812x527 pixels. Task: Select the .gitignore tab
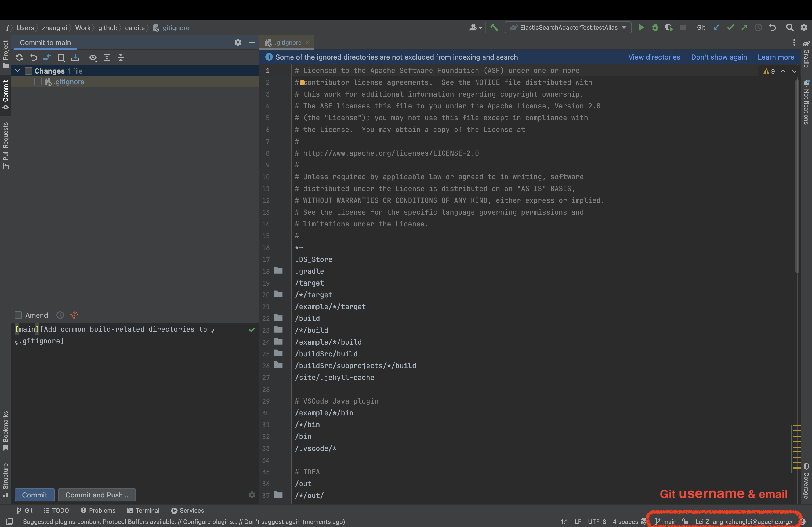tap(288, 42)
